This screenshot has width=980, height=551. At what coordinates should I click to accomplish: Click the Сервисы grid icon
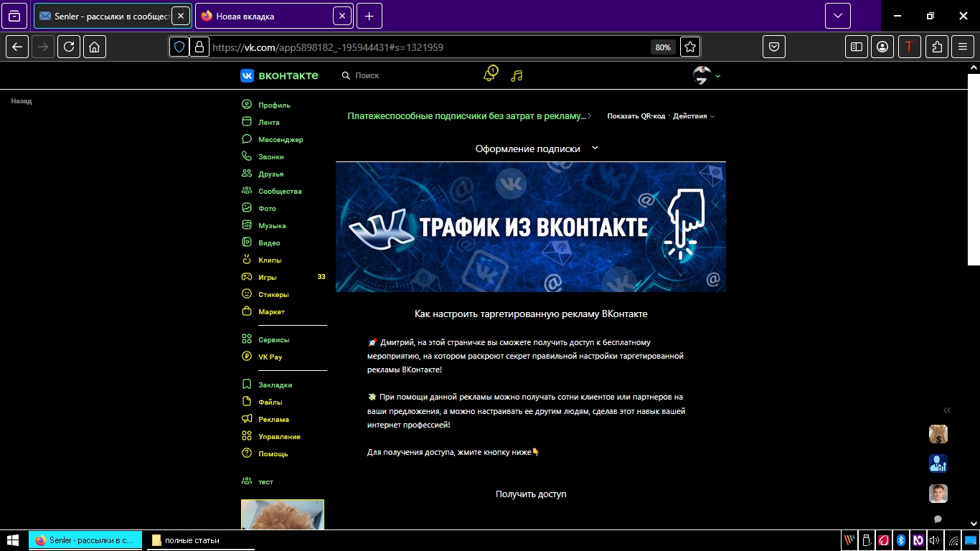(247, 339)
